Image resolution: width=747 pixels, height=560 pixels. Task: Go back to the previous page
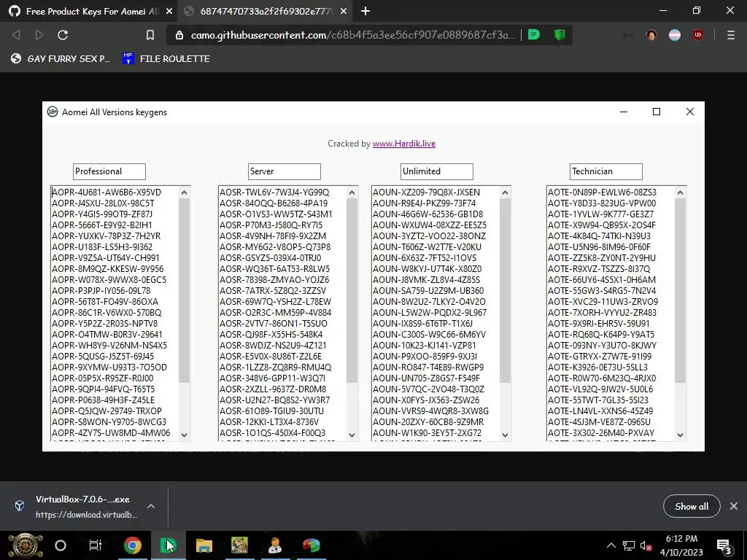click(16, 35)
